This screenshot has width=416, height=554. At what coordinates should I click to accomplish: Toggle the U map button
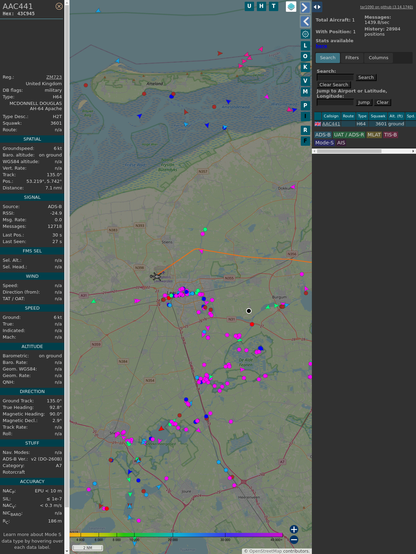(x=249, y=6)
